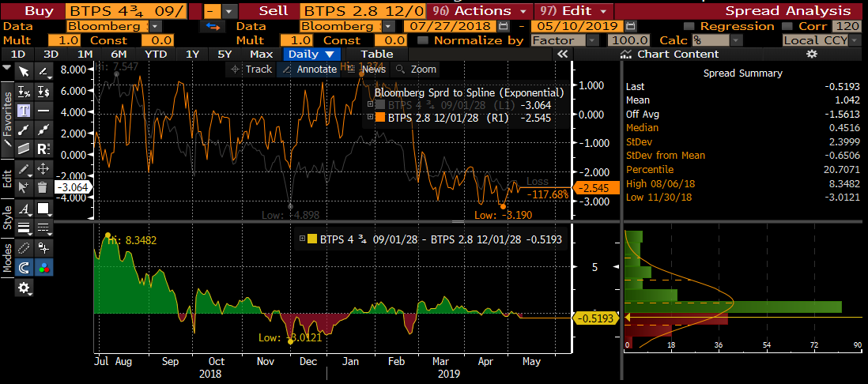Collapse the drawing toolbar arrow

pos(6,67)
